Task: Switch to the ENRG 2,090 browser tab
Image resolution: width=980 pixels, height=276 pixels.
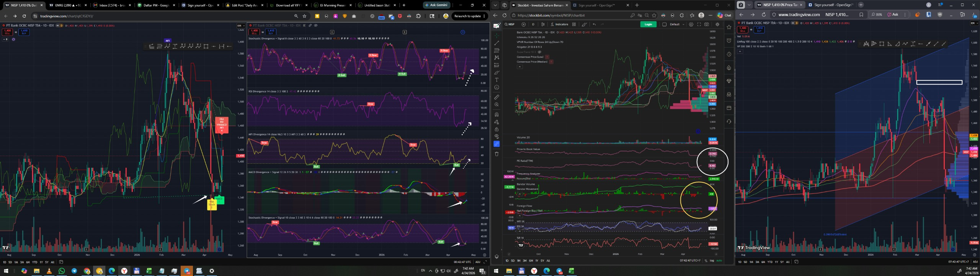Action: tap(66, 5)
